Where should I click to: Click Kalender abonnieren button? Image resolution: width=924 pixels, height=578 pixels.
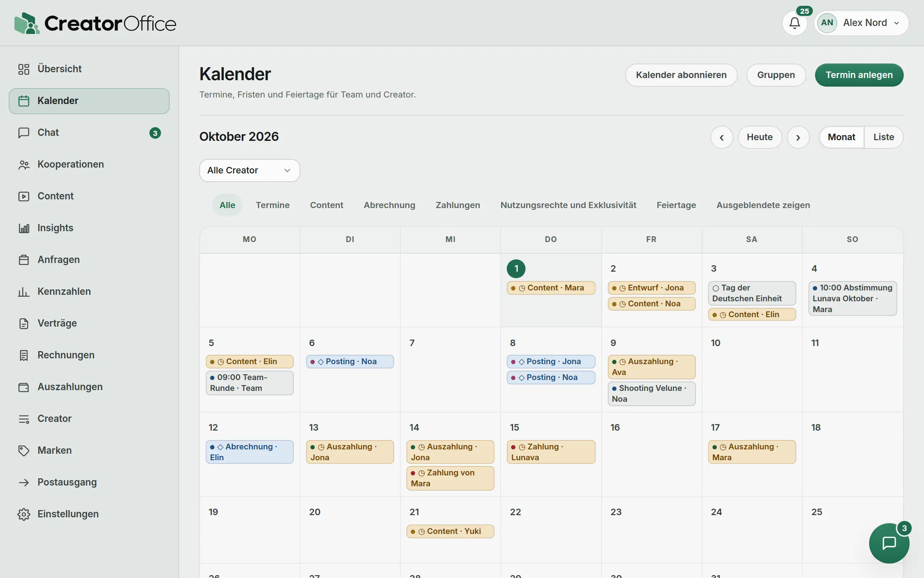tap(681, 75)
